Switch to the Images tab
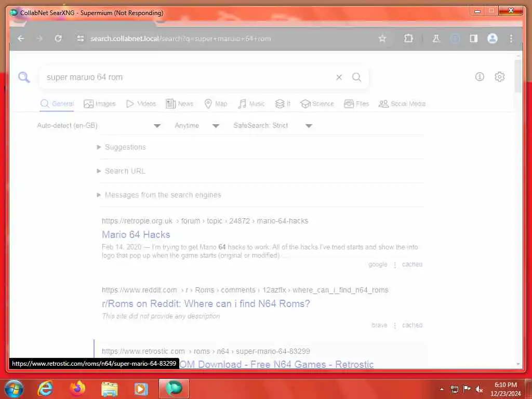The width and height of the screenshot is (532, 399). (x=100, y=104)
